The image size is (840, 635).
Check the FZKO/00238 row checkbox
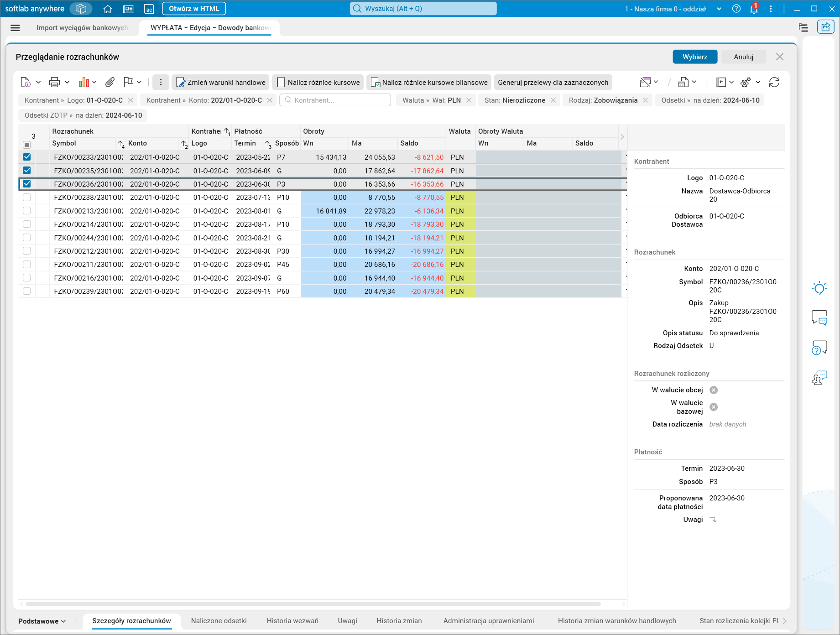point(27,198)
